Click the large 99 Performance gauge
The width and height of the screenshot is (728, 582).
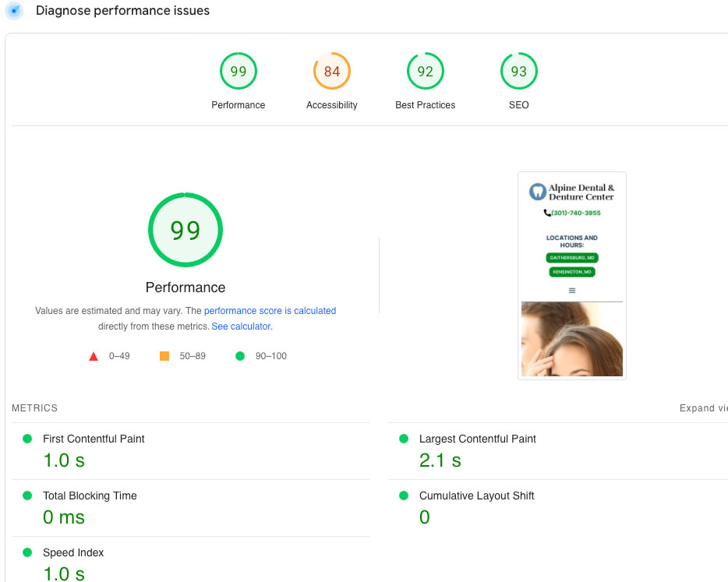pyautogui.click(x=186, y=231)
